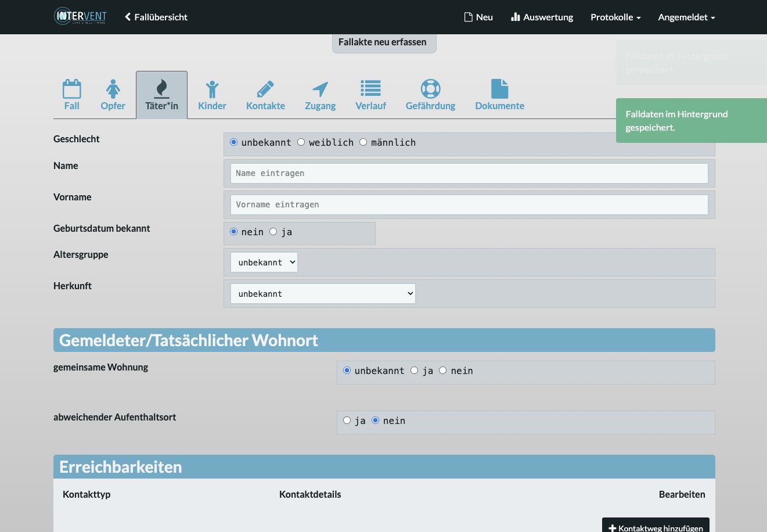Dismiss the green Falldaten gespeichert notification

click(x=691, y=120)
